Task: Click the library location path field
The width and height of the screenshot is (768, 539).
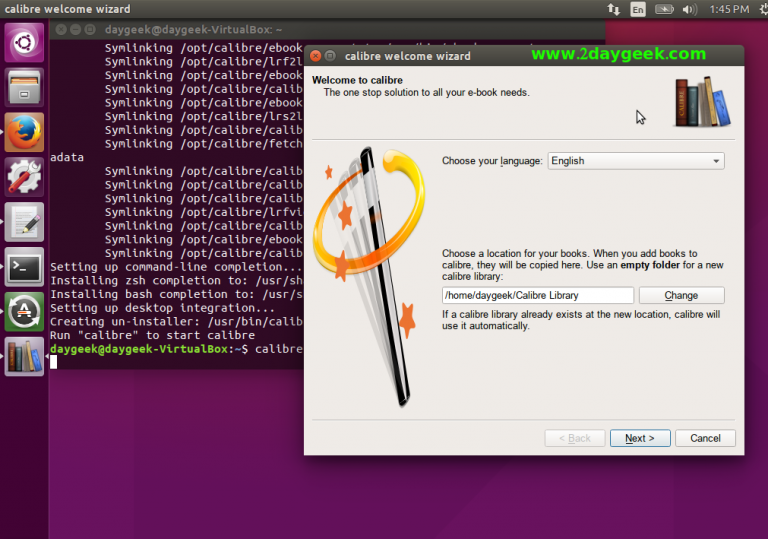Action: (538, 295)
